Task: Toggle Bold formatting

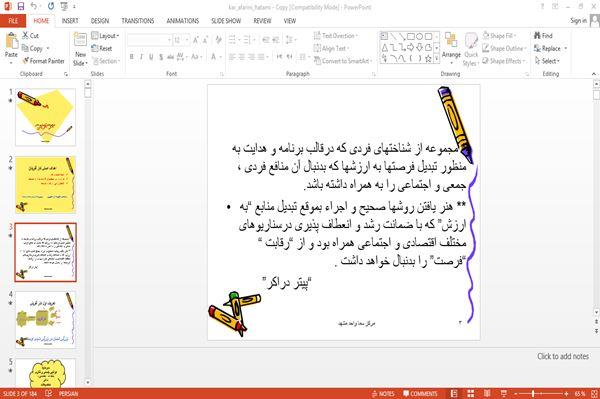Action: [x=132, y=57]
